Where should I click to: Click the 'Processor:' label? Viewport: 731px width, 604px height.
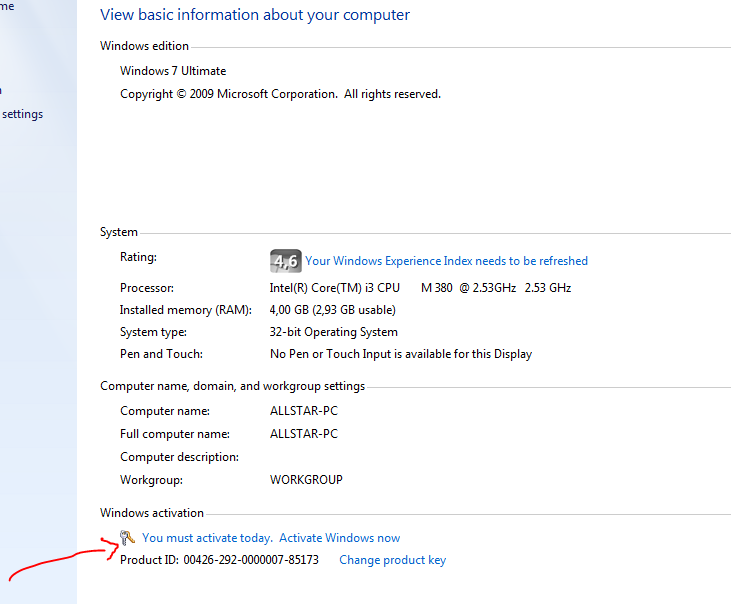point(146,288)
